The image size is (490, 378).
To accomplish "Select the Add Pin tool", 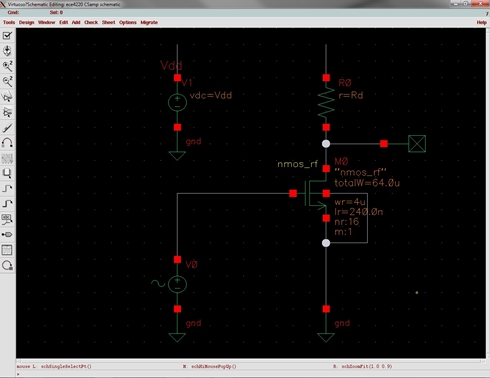I will pyautogui.click(x=7, y=235).
